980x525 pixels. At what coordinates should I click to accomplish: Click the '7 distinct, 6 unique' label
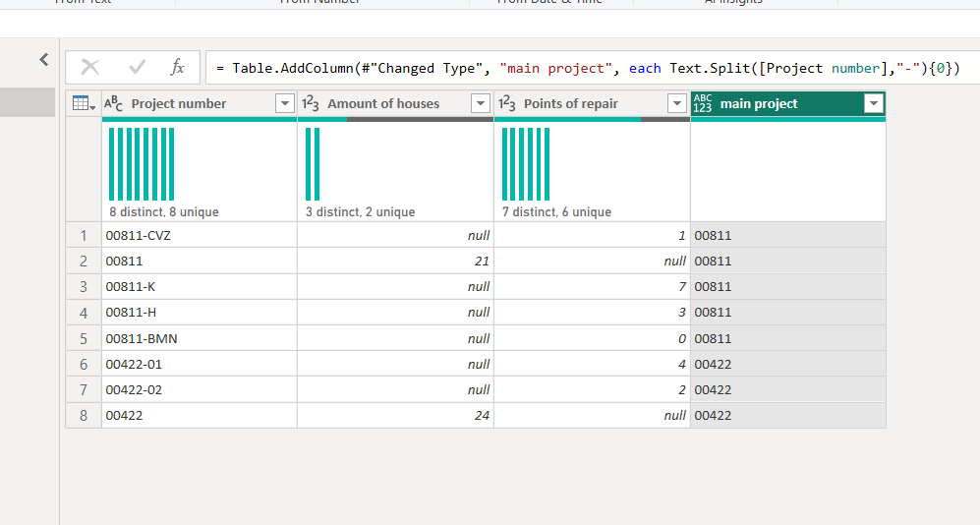click(x=556, y=212)
